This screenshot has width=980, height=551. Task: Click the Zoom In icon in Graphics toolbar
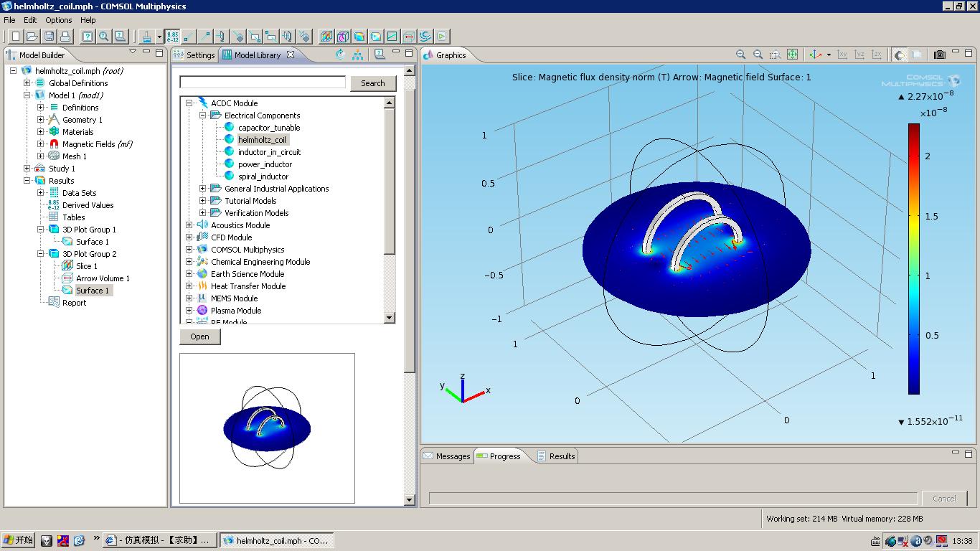[x=741, y=55]
